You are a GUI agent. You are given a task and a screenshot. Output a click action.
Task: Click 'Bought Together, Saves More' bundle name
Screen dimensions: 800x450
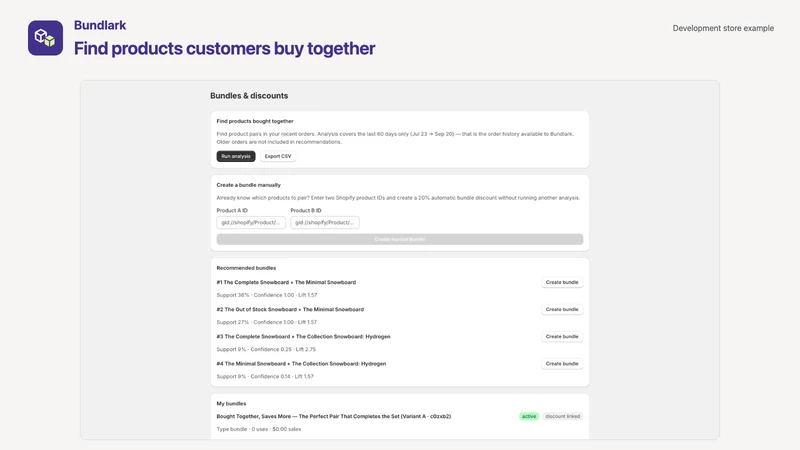[334, 416]
